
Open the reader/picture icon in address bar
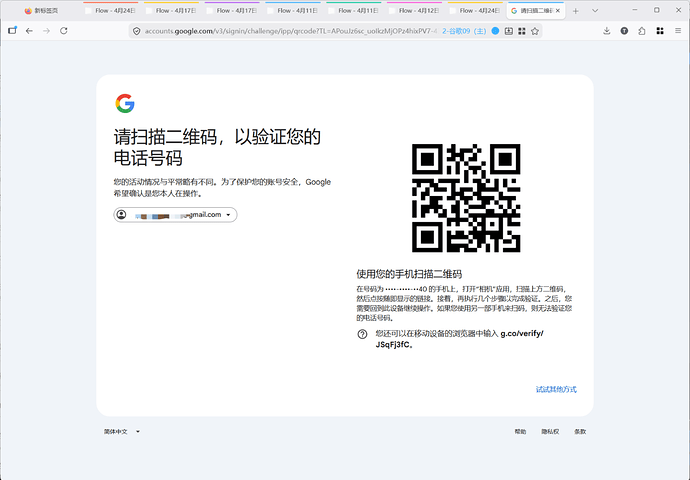(509, 31)
